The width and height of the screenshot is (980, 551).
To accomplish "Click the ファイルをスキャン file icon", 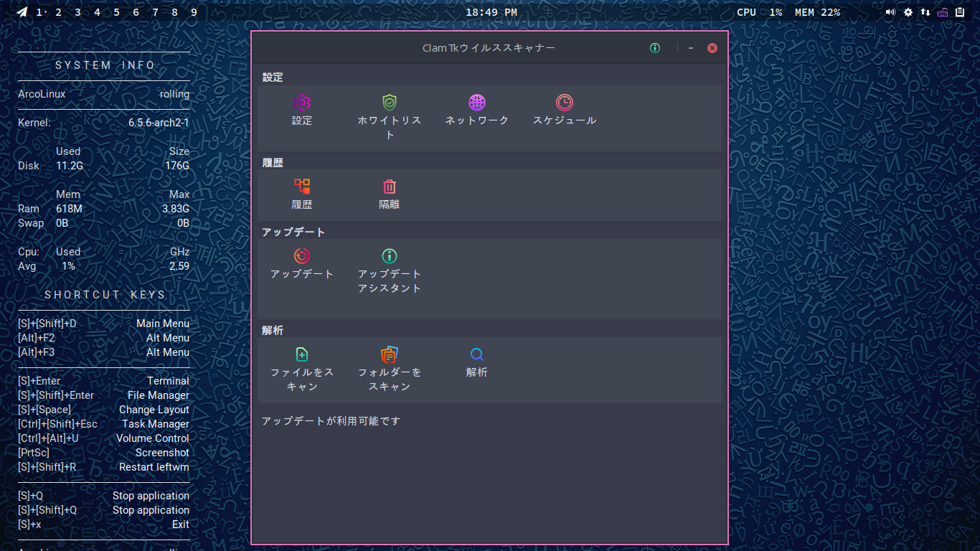I will click(302, 354).
